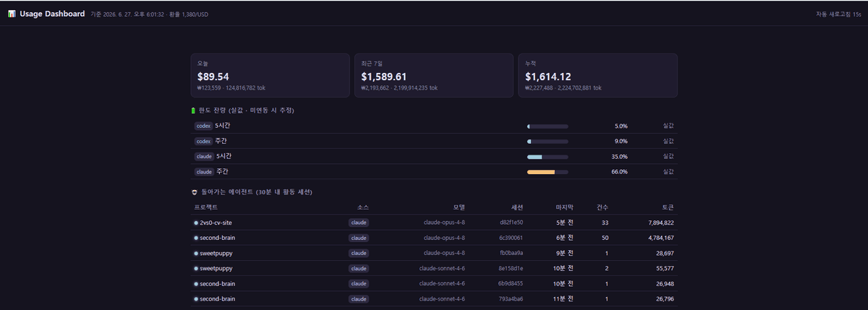This screenshot has width=868, height=310.
Task: Click the orange claude 주간 progress bar at 66.0%
Action: pos(548,172)
